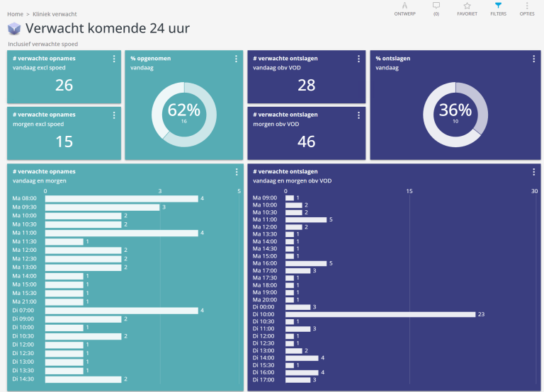This screenshot has height=392, width=544.
Task: Select the 62% opgenomen donut chart
Action: (x=184, y=114)
